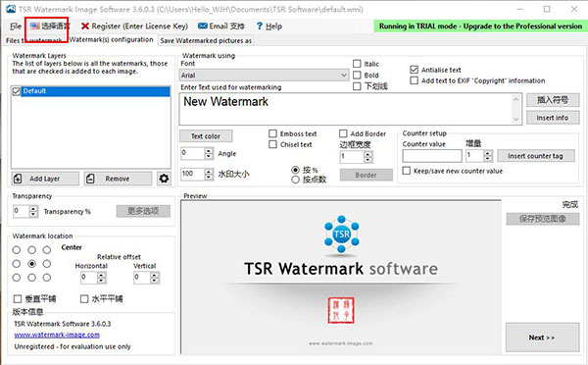The height and width of the screenshot is (365, 588).
Task: Increase the Horizontal offset spinner
Action: (101, 276)
